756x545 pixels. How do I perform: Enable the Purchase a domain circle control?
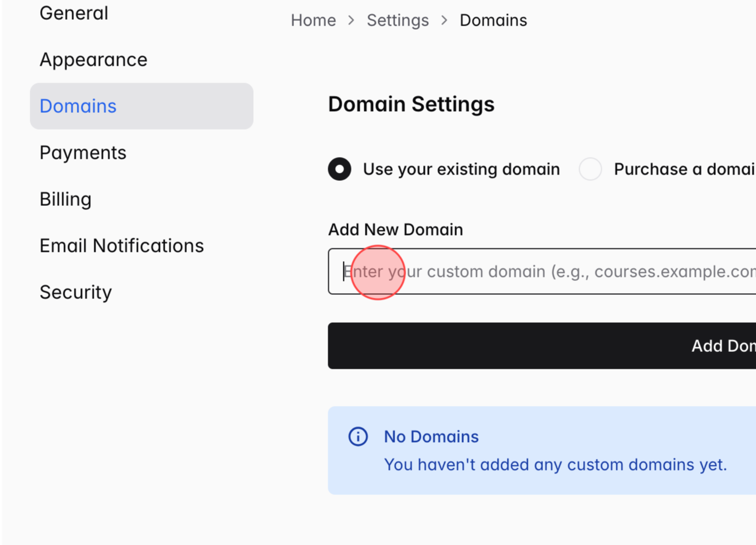pyautogui.click(x=590, y=169)
